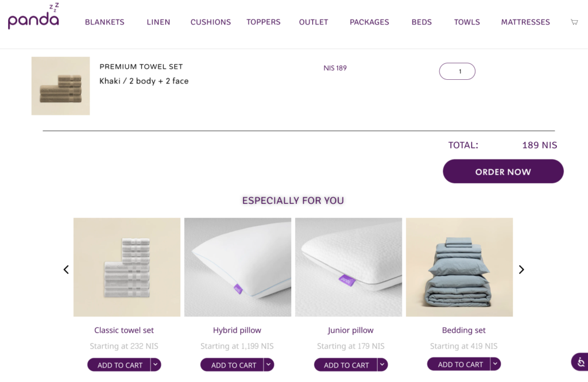
Task: Select the Toppers navigation item
Action: click(x=264, y=22)
